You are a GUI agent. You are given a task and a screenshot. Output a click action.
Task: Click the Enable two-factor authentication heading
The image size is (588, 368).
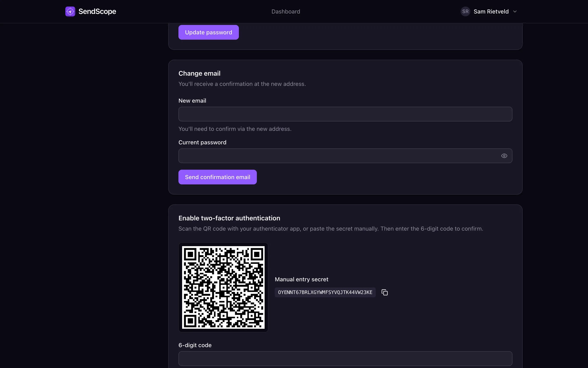[229, 218]
